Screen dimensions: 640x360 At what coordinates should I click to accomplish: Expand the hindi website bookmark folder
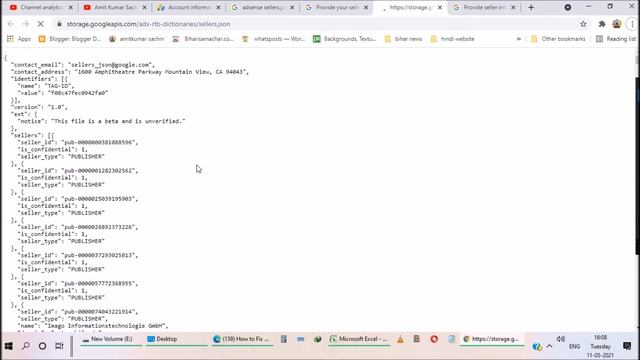452,39
